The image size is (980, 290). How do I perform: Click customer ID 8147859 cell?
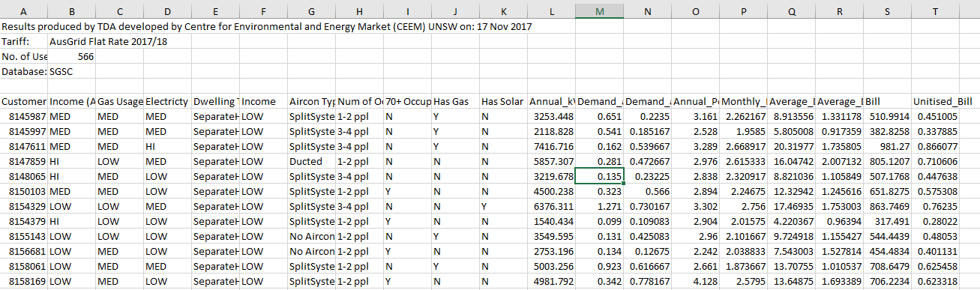[25, 162]
